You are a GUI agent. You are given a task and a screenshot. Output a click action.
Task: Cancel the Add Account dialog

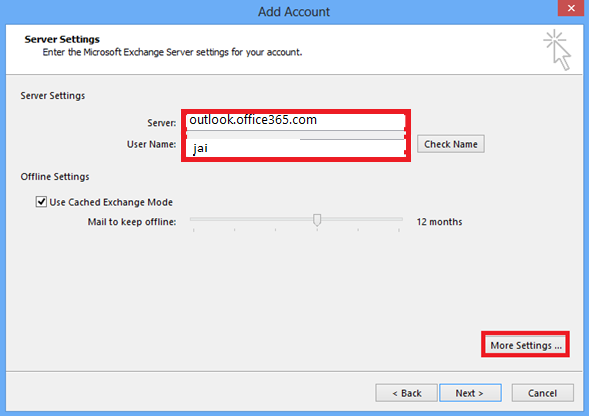pyautogui.click(x=542, y=393)
